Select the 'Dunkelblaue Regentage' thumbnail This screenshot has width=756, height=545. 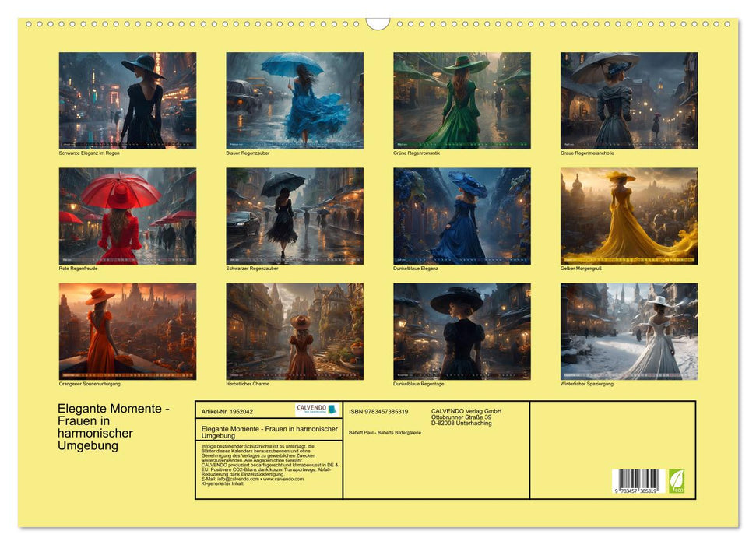coord(462,332)
